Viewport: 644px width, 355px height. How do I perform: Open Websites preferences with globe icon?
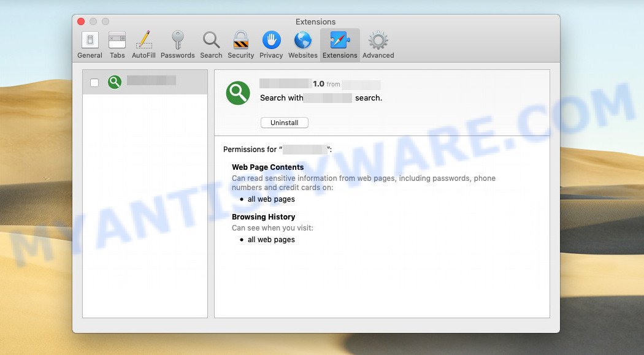[303, 45]
